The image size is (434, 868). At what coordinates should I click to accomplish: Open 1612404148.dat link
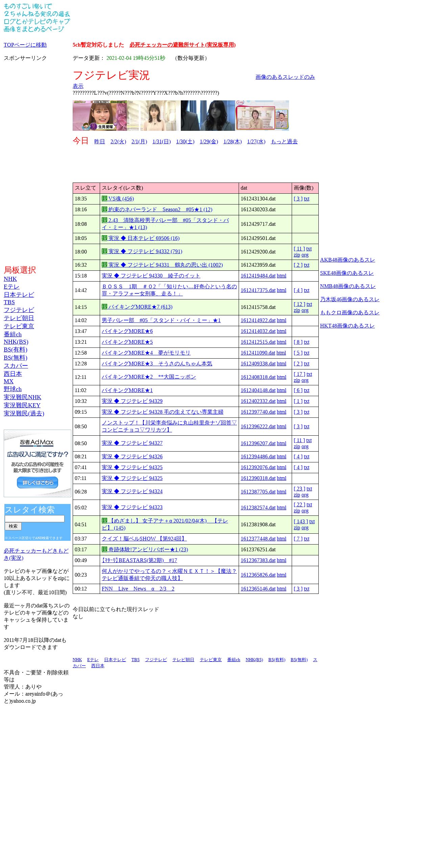coord(258,390)
